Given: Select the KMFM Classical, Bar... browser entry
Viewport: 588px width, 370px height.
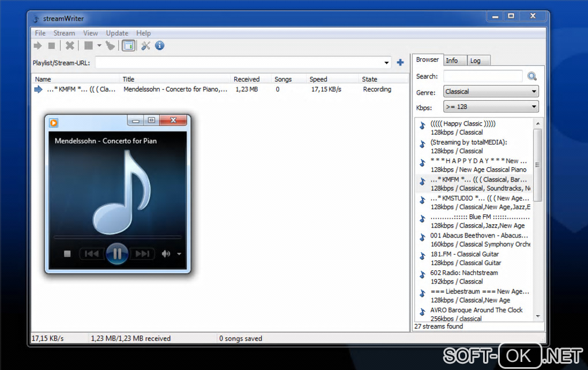Looking at the screenshot, I should click(x=474, y=184).
